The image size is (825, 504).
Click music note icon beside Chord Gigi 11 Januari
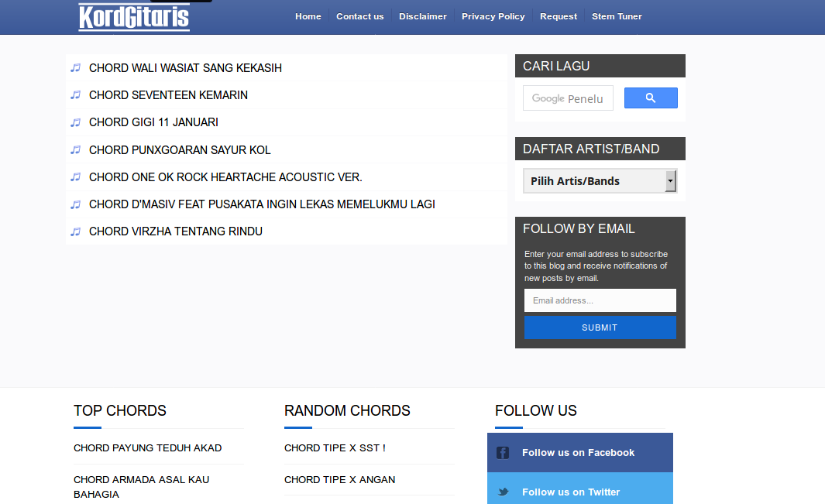coord(76,122)
